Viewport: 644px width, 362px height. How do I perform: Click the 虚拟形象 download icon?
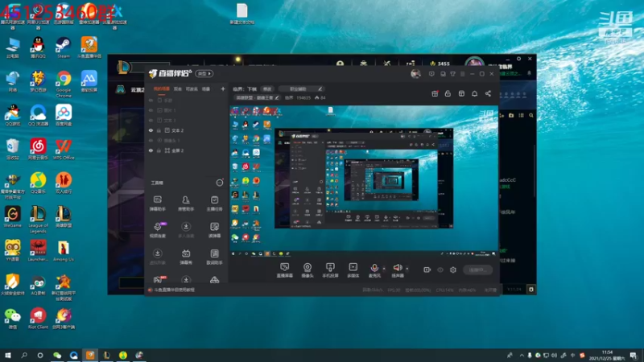tap(157, 253)
